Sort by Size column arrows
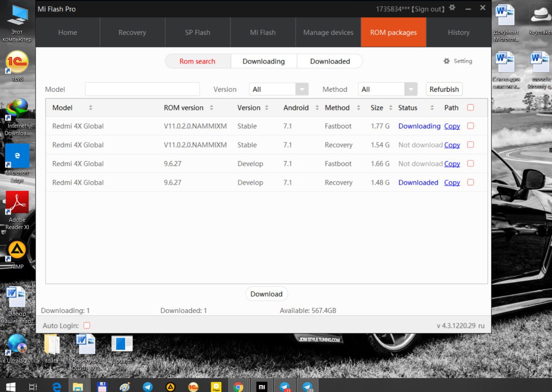The height and width of the screenshot is (392, 552). tap(390, 108)
